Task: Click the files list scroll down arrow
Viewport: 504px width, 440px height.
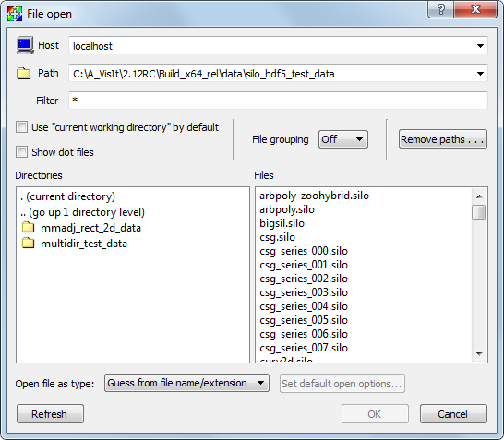Action: [479, 354]
